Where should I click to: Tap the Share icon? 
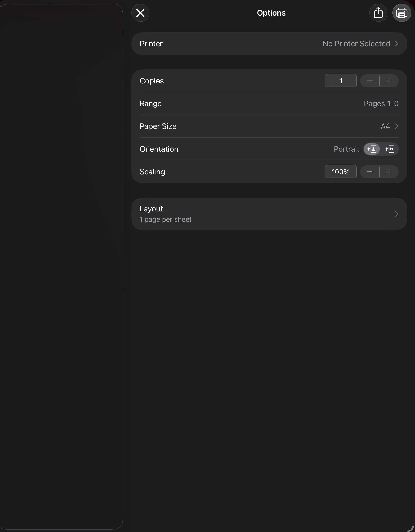[378, 13]
